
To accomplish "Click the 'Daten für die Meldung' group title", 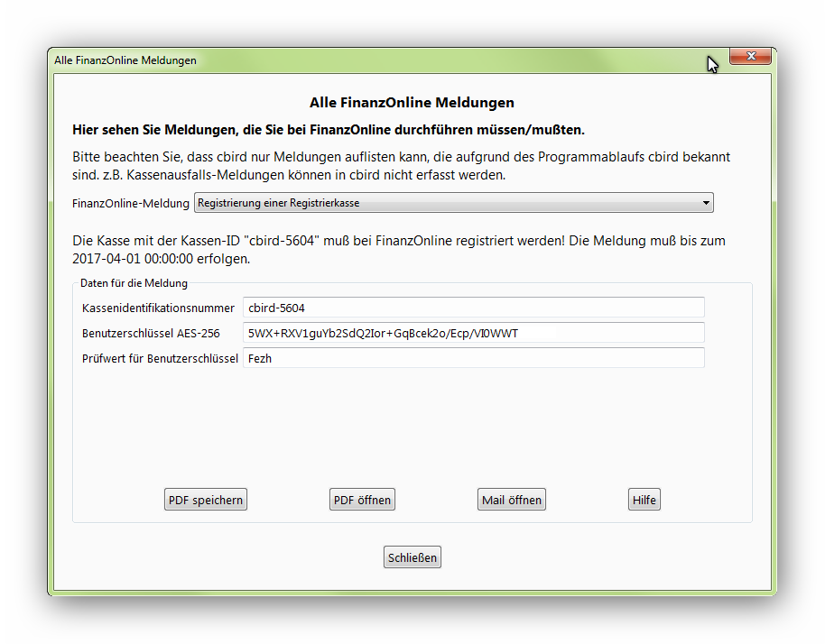I will pyautogui.click(x=134, y=283).
